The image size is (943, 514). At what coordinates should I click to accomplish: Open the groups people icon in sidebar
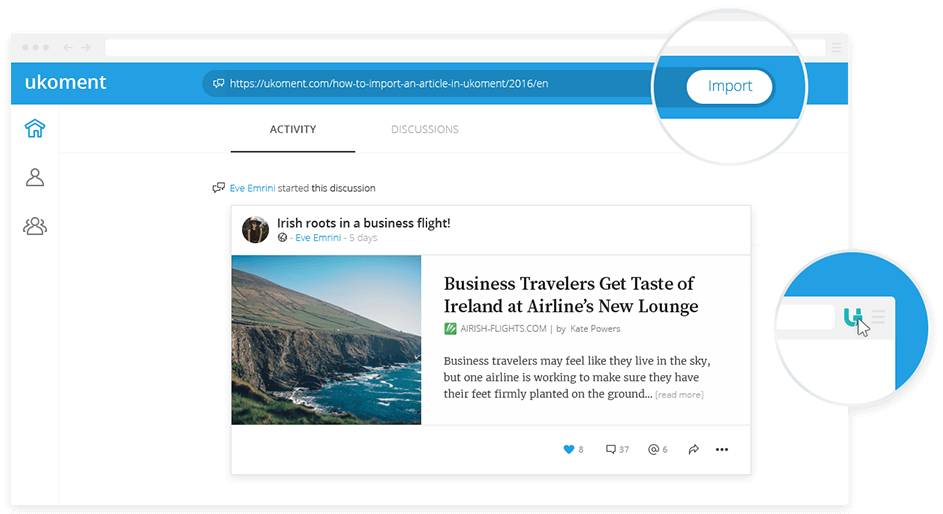click(x=35, y=226)
